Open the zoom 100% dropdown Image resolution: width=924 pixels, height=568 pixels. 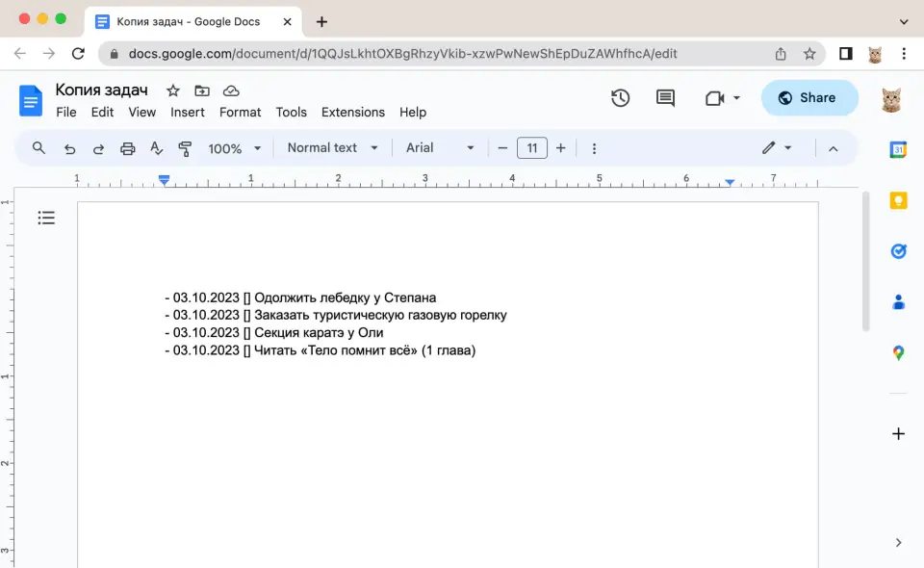coord(235,148)
